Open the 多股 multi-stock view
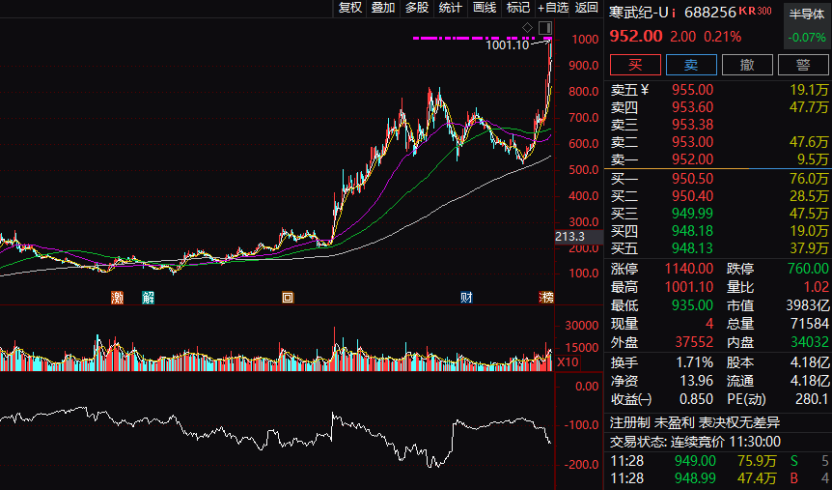This screenshot has height=490, width=832. pos(417,7)
